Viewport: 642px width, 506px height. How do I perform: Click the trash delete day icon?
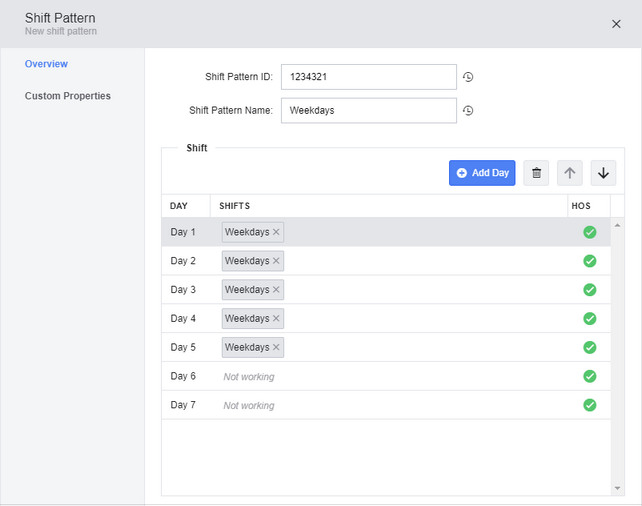click(536, 173)
